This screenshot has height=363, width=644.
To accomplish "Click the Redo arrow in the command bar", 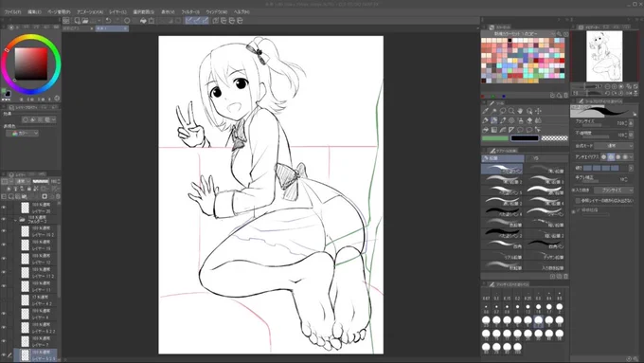I will (116, 20).
